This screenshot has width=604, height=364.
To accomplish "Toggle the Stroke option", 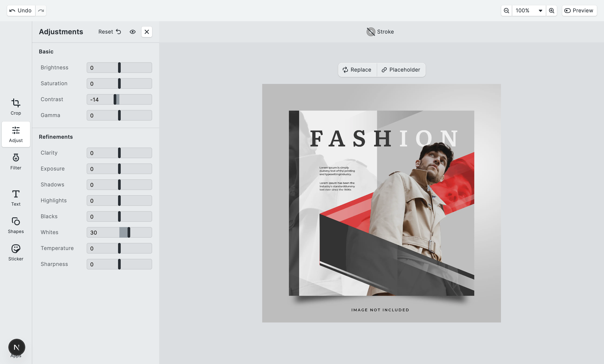I will pyautogui.click(x=380, y=32).
